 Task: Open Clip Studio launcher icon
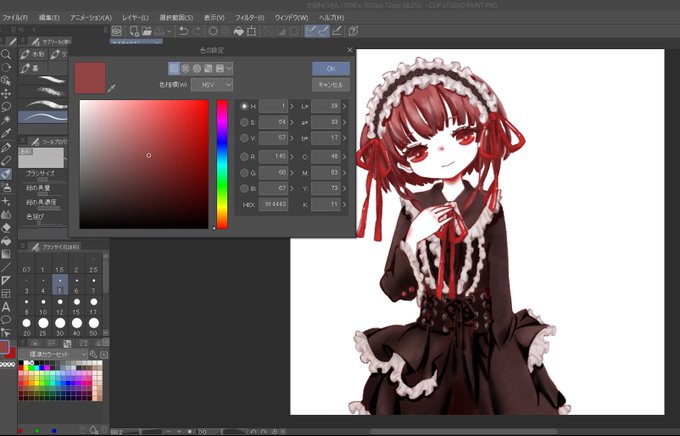[x=116, y=31]
